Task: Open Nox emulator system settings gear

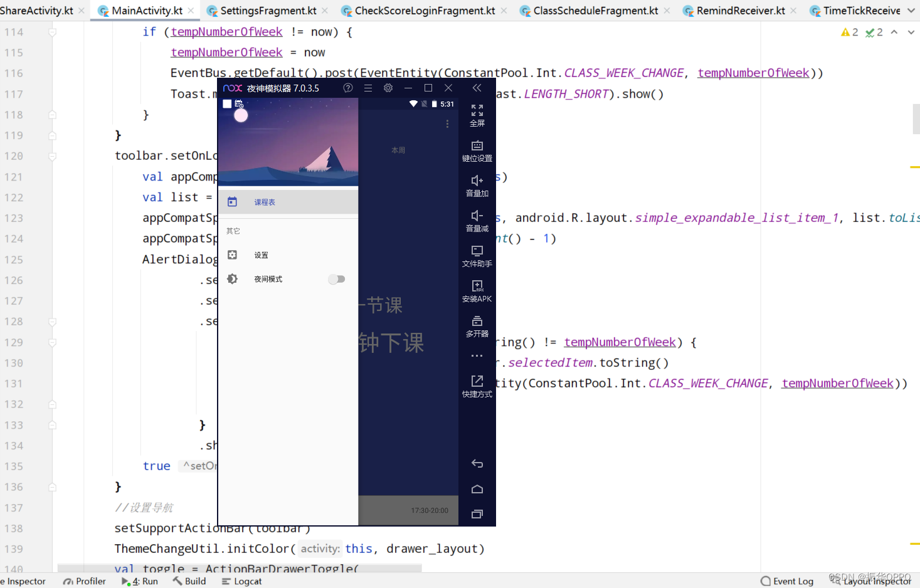Action: click(388, 88)
